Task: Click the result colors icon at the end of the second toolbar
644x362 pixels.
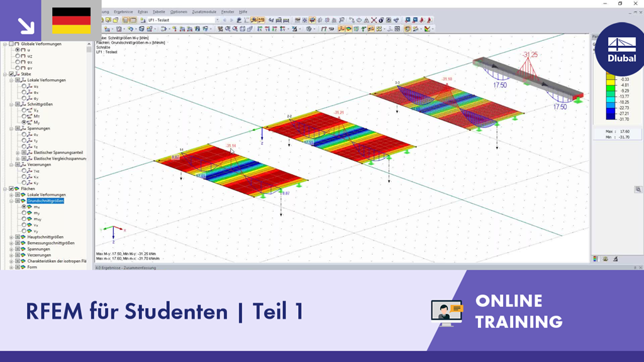Action: [x=427, y=29]
